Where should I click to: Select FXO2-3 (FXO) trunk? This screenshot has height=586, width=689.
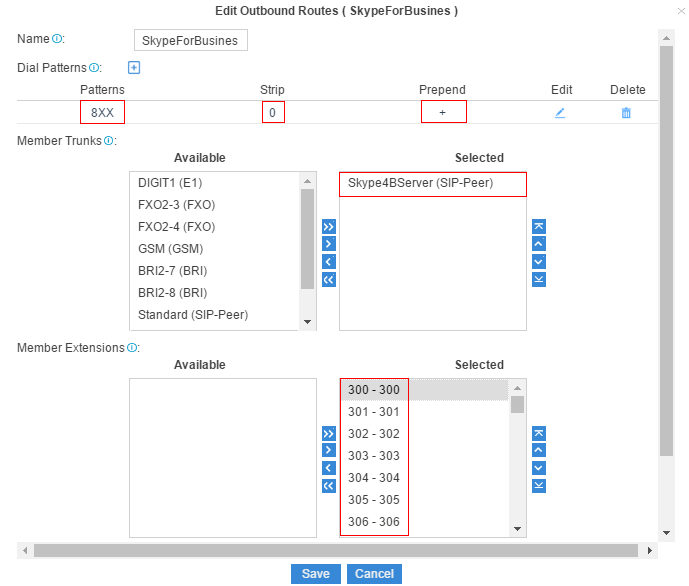pyautogui.click(x=214, y=205)
